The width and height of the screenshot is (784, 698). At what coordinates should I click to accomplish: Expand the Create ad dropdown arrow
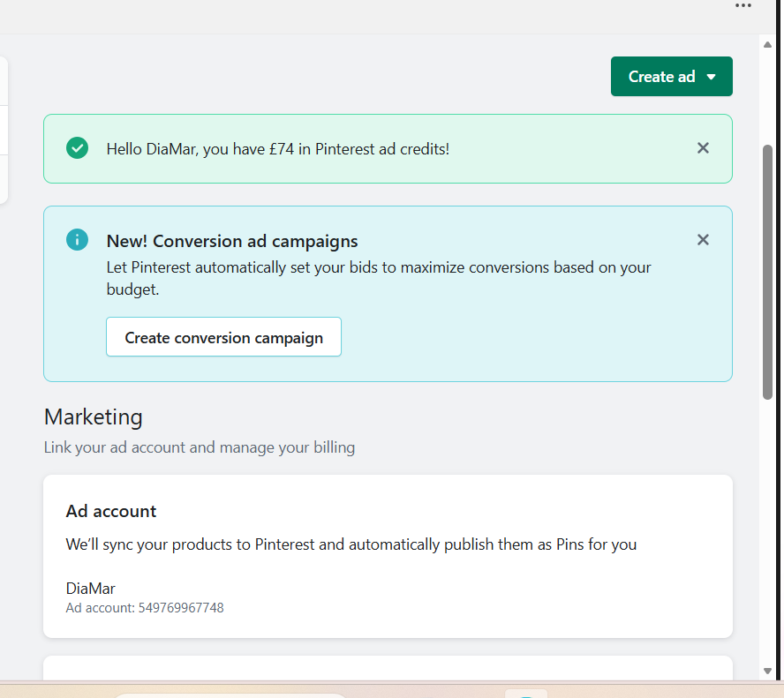coord(712,77)
